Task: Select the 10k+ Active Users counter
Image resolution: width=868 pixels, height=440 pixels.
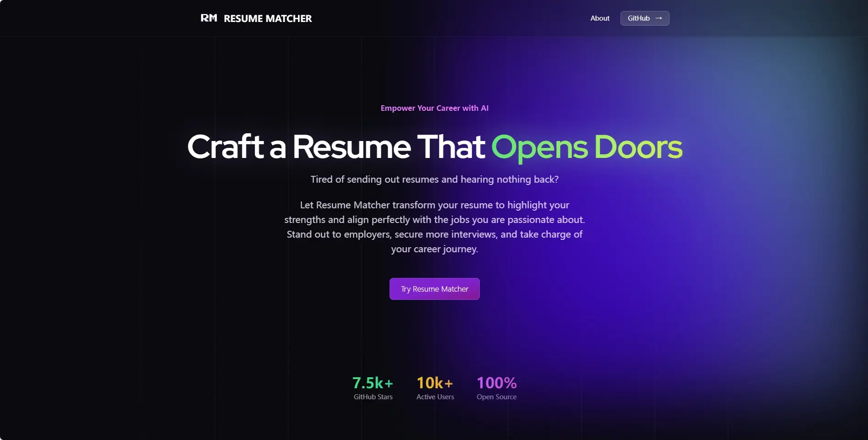Action: (434, 383)
